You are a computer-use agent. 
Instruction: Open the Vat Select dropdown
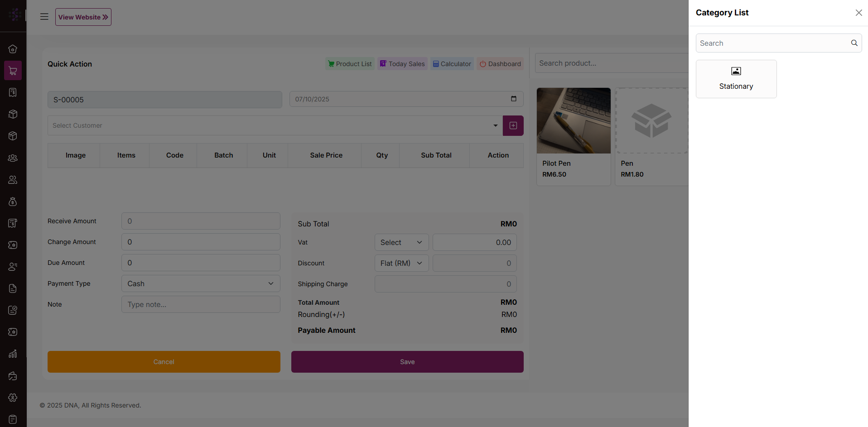[401, 242]
